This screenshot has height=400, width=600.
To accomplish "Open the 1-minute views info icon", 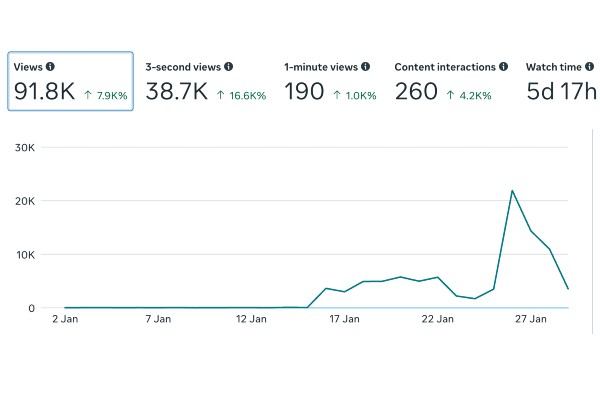I will [365, 67].
